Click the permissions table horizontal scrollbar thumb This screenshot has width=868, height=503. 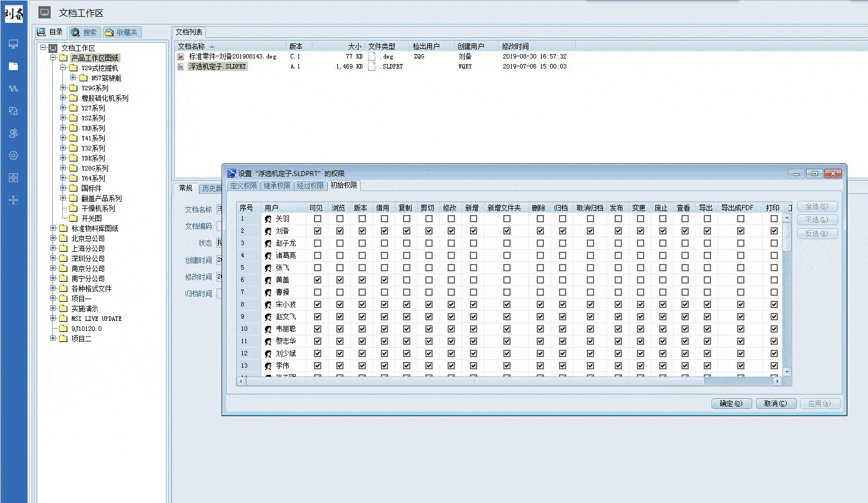(x=475, y=382)
